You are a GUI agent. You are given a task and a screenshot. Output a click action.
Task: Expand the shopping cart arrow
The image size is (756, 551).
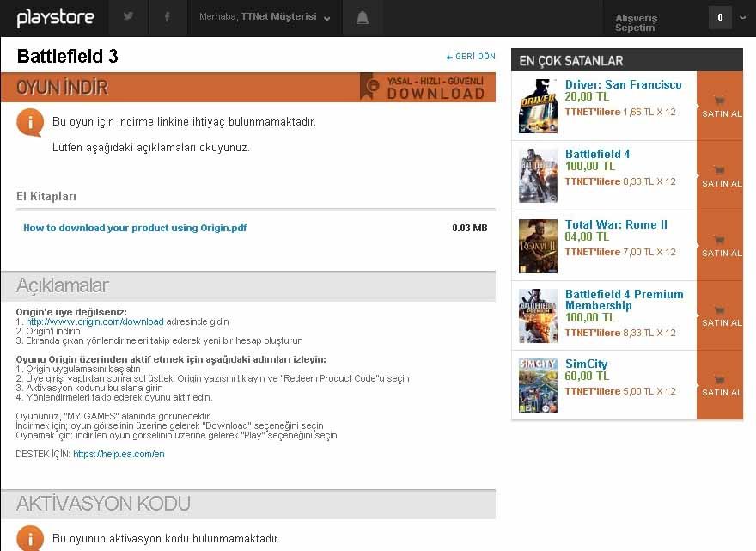(x=743, y=17)
